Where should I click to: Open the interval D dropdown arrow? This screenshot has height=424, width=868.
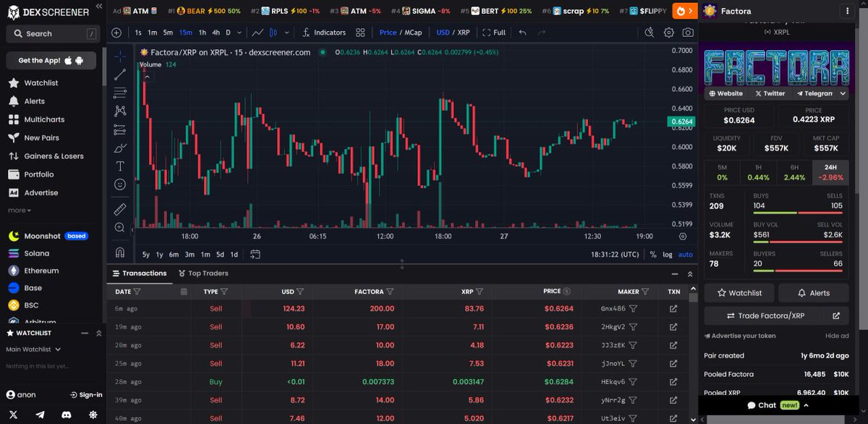[240, 33]
